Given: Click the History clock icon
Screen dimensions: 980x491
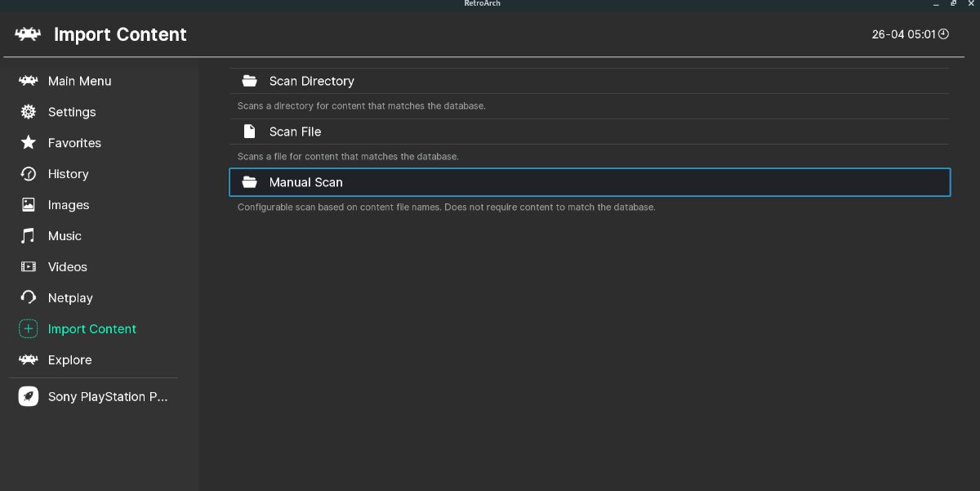Looking at the screenshot, I should (x=29, y=174).
